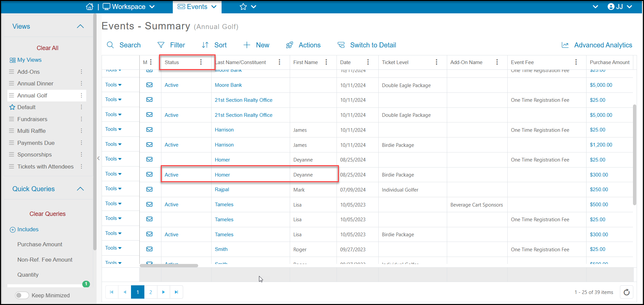Click the next page arrow

pyautogui.click(x=163, y=292)
